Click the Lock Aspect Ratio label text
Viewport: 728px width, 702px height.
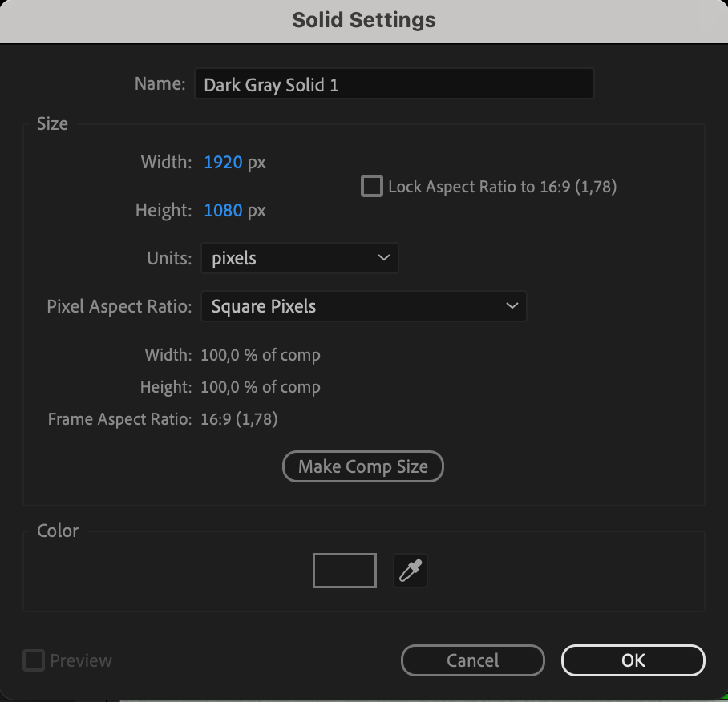click(502, 187)
